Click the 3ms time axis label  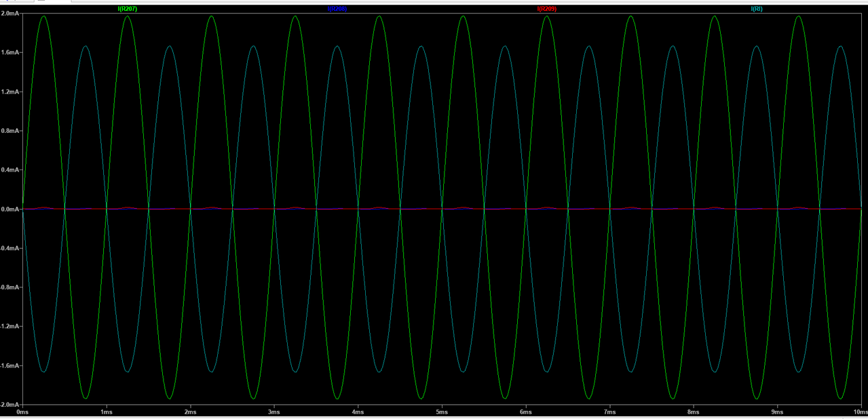tap(274, 412)
